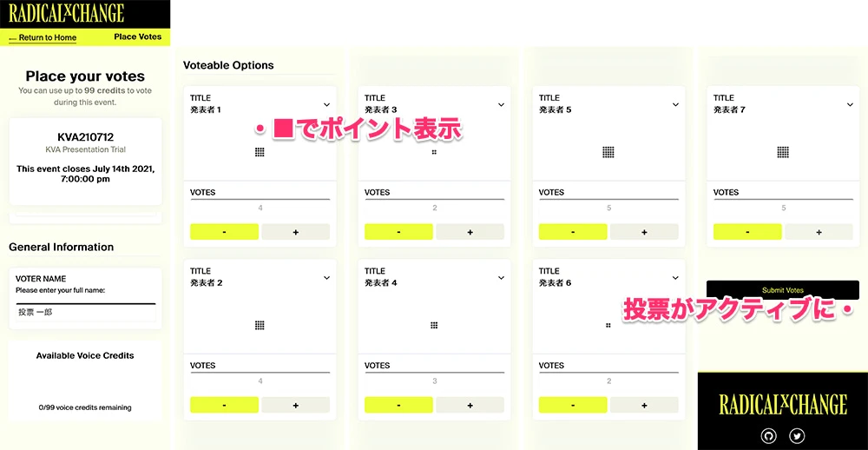Click the vote-square grid in 発表者 4 card

[434, 325]
